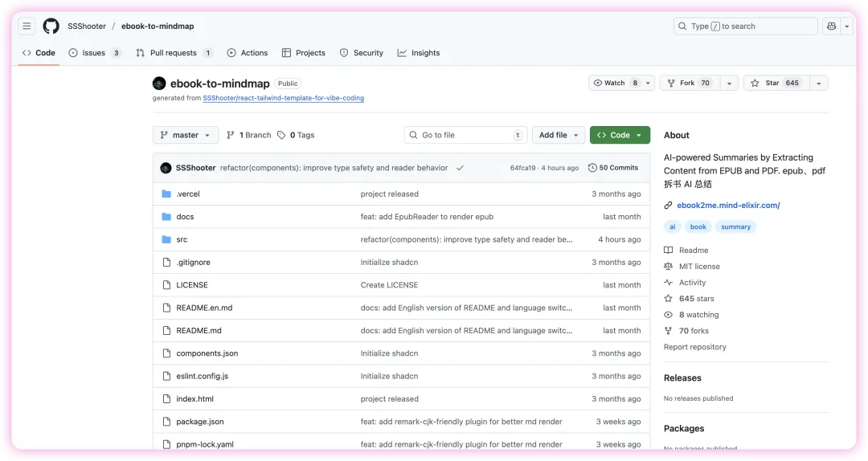Open the Copilot icon in header
This screenshot has width=868, height=461.
click(832, 26)
